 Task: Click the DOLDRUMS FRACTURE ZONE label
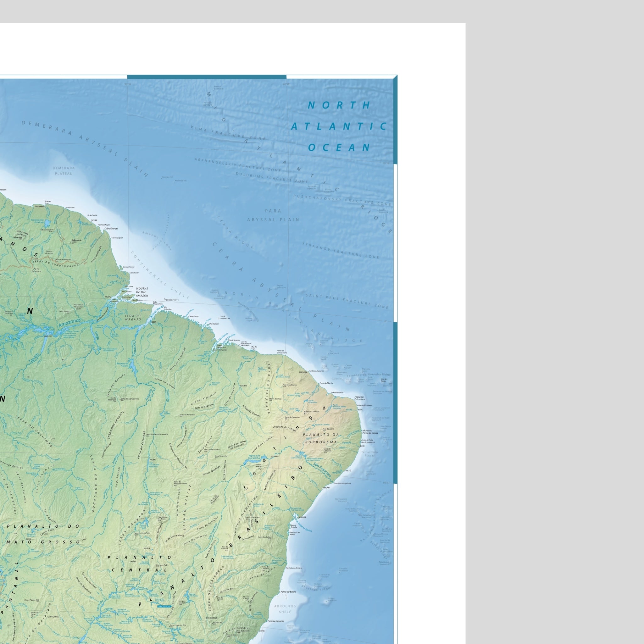[272, 177]
